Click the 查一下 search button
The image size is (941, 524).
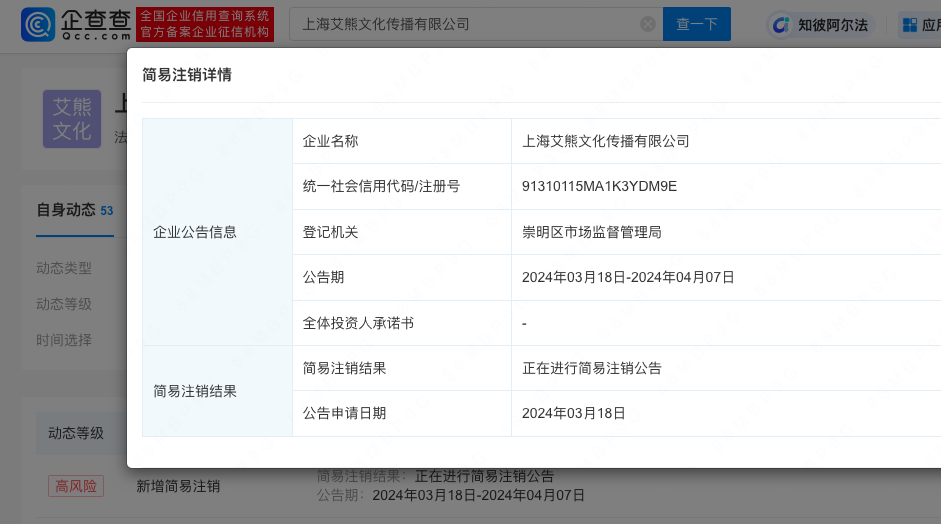pyautogui.click(x=697, y=24)
